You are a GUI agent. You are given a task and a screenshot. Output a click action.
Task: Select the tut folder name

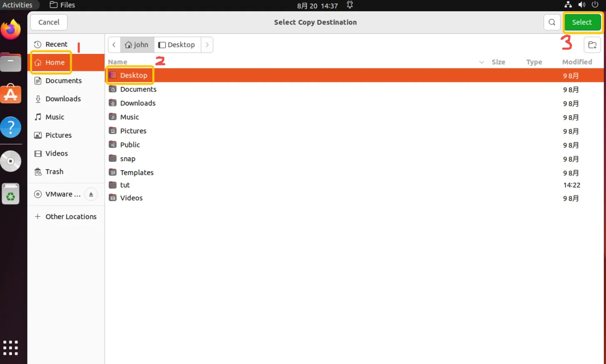coord(125,185)
